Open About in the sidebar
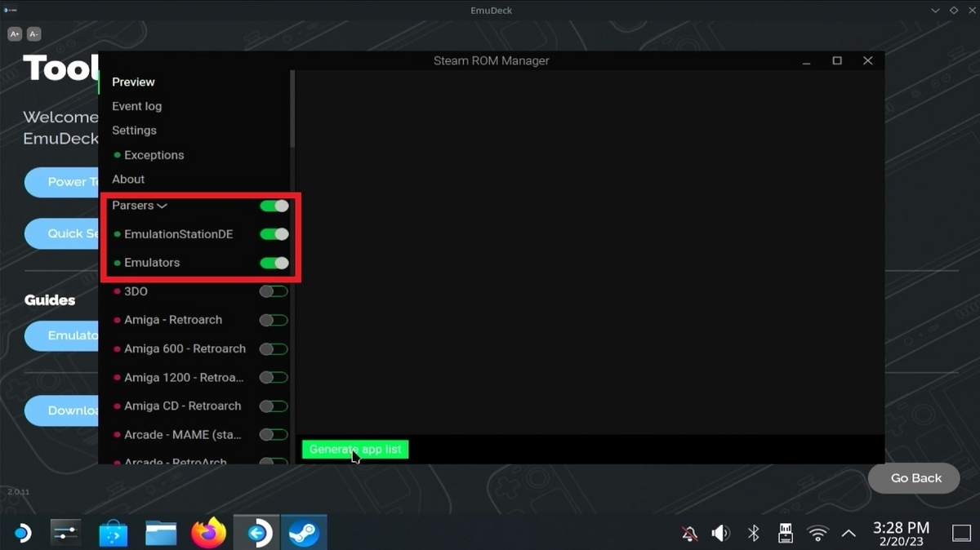Image resolution: width=980 pixels, height=550 pixels. pyautogui.click(x=128, y=180)
